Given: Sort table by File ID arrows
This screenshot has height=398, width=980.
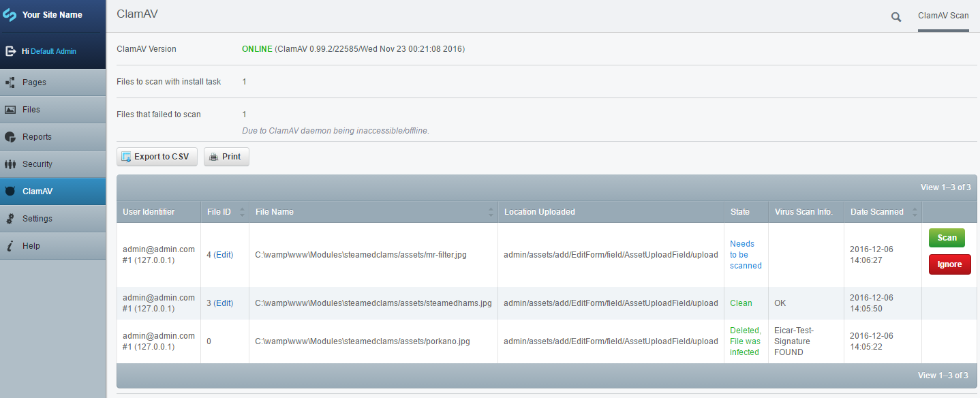Looking at the screenshot, I should [241, 212].
